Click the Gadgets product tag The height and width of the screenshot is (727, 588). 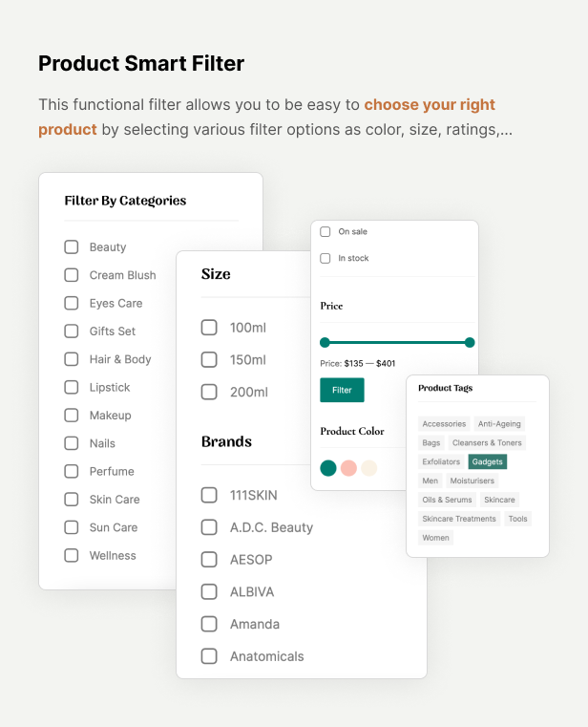488,461
